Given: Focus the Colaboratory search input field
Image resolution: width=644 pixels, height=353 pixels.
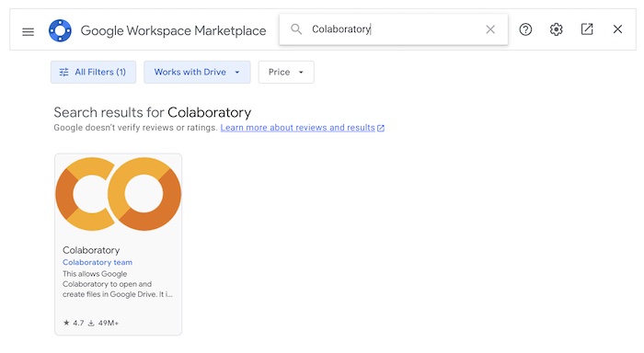Looking at the screenshot, I should pyautogui.click(x=395, y=29).
